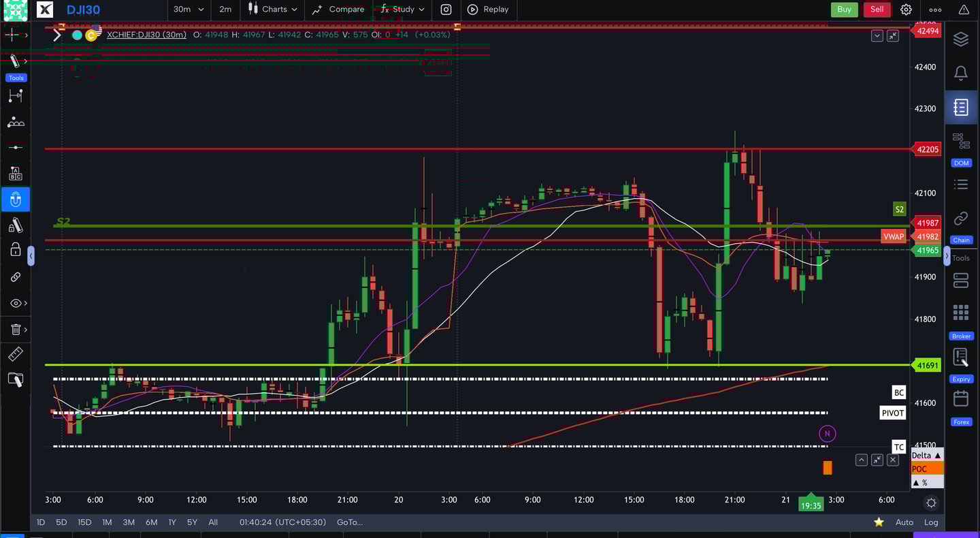
Task: Open the list watchlist icon
Action: 961,184
